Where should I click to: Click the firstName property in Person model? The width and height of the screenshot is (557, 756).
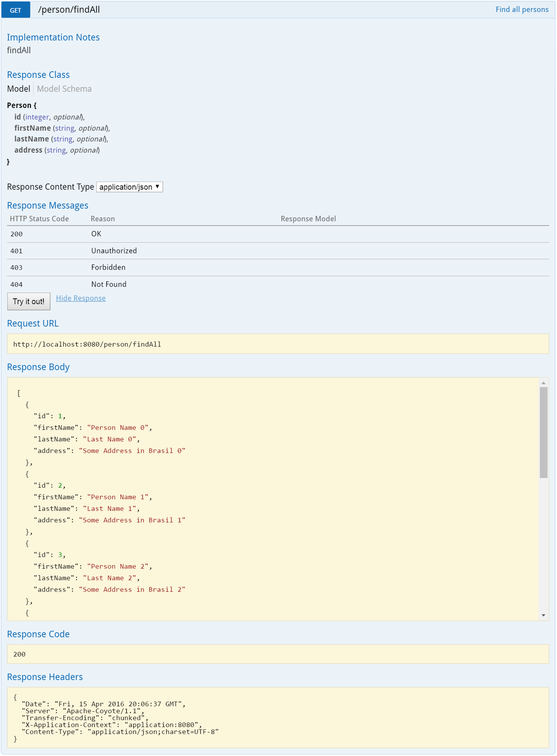[33, 128]
